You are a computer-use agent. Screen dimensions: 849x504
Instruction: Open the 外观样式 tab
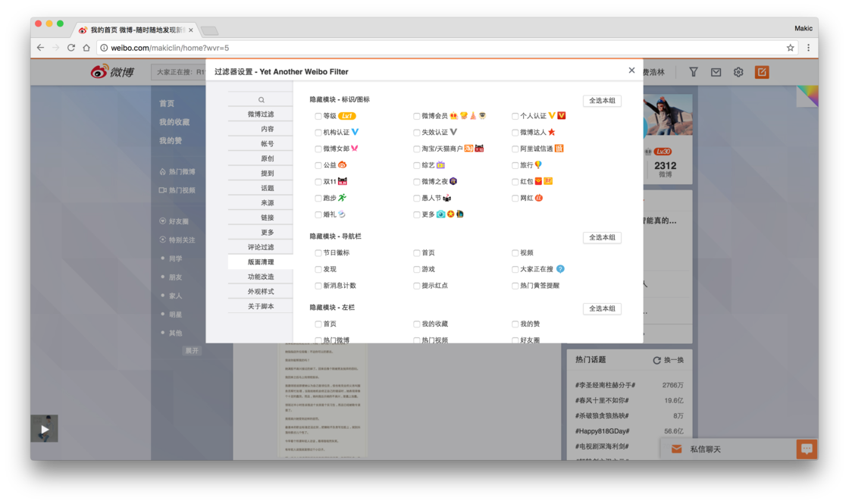[x=261, y=291]
